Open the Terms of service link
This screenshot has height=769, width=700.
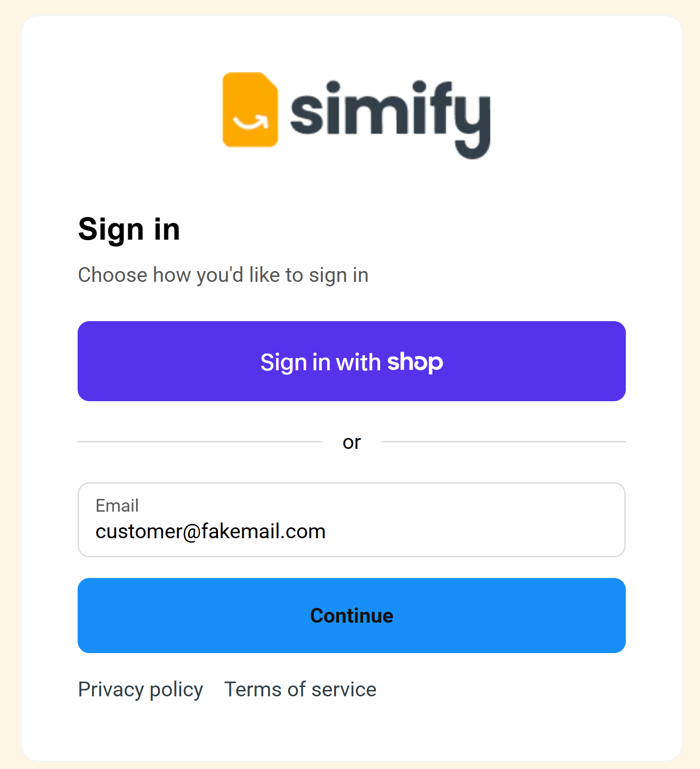pyautogui.click(x=300, y=689)
